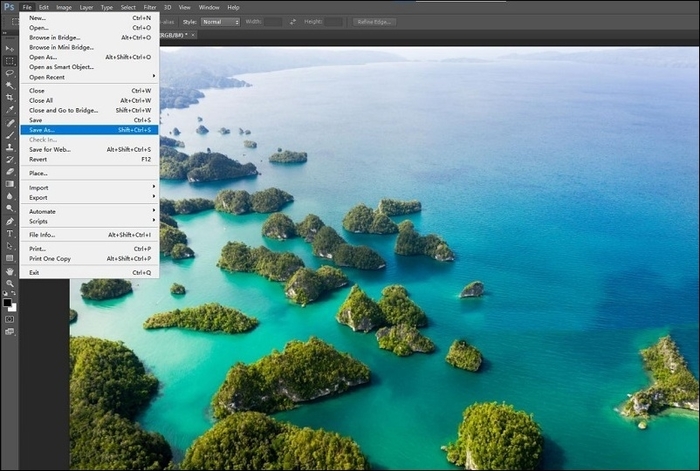Expand the toolbar double-arrow handle
Viewport: 700px width, 471px height.
click(4, 33)
